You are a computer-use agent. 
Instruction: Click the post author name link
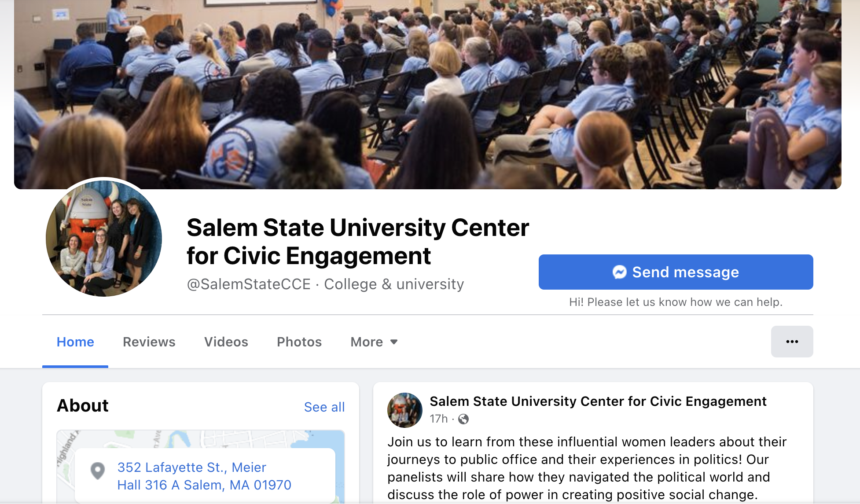[x=598, y=401]
